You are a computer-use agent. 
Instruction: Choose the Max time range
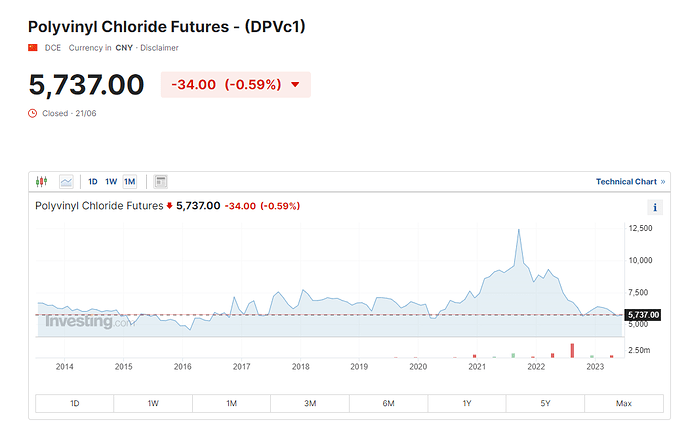click(624, 403)
